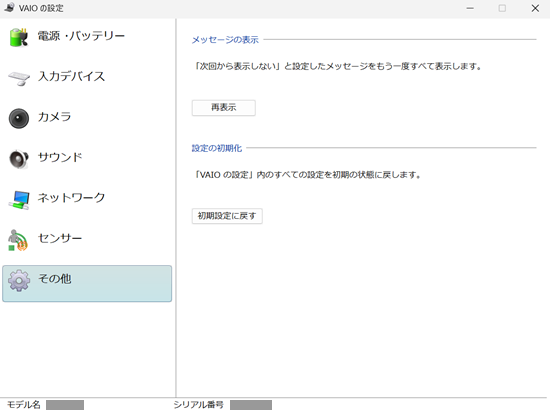Click the 初期設定に戻す button

[x=227, y=216]
